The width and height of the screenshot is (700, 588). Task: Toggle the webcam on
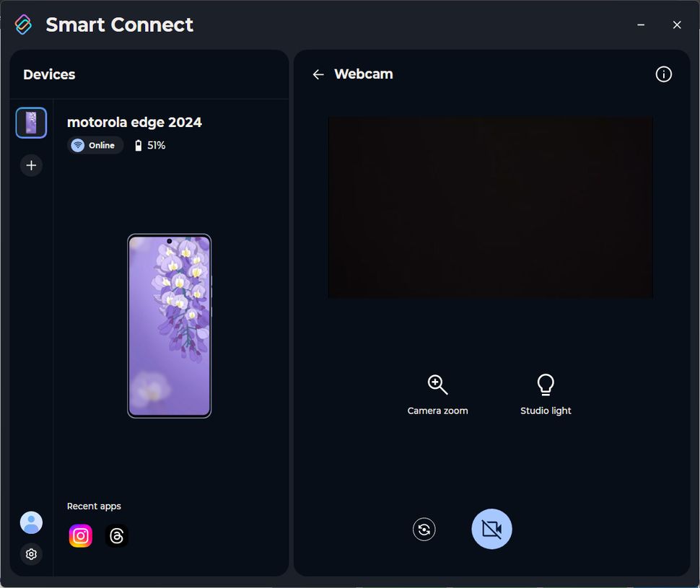491,529
